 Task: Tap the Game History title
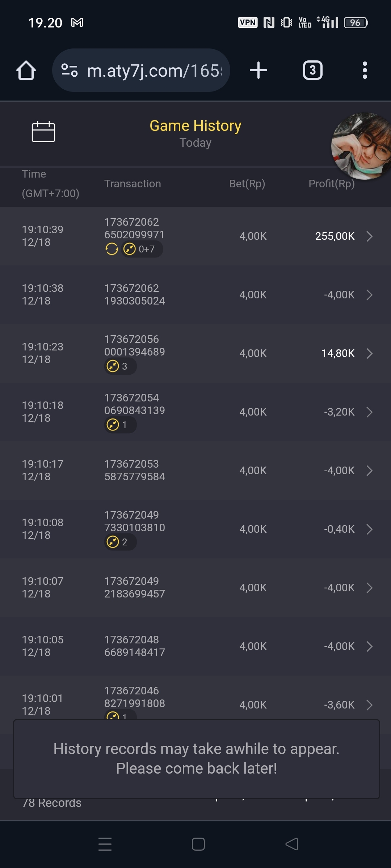pos(195,126)
